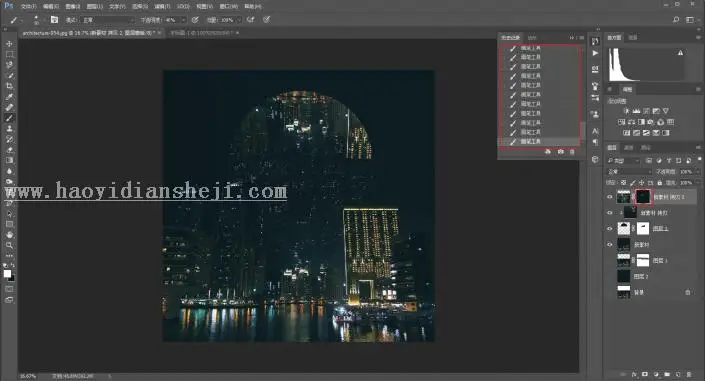
Task: Toggle lock image pixels brush icon
Action: pos(633,183)
